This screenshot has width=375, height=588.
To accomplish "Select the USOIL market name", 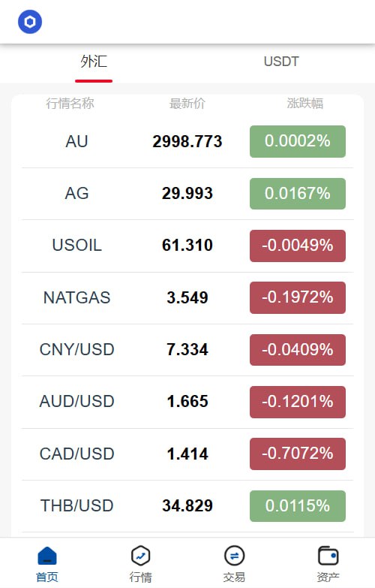I will pos(76,246).
